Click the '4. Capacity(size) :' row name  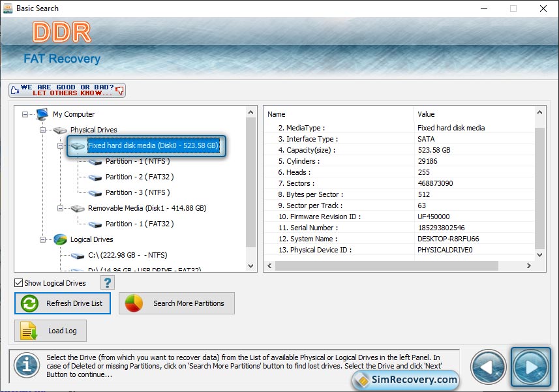[x=307, y=150]
